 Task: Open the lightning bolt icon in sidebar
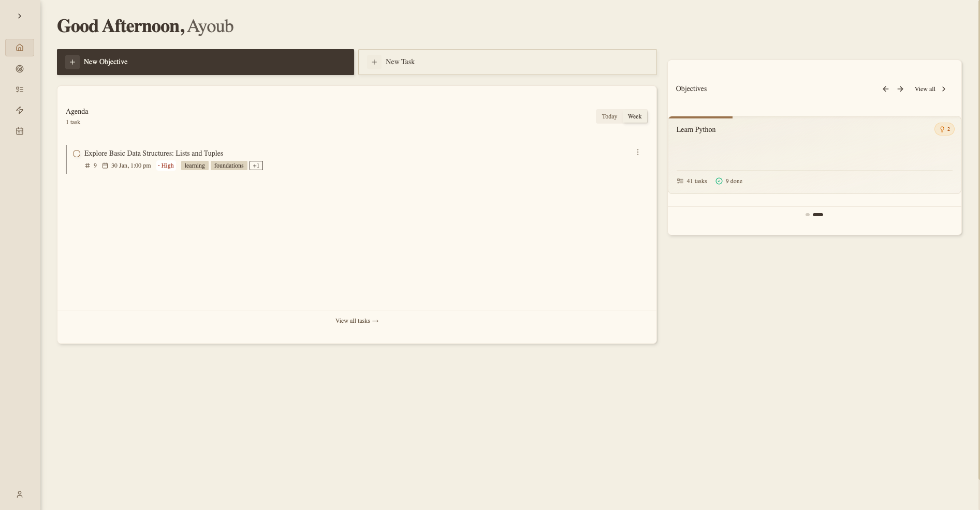(20, 110)
